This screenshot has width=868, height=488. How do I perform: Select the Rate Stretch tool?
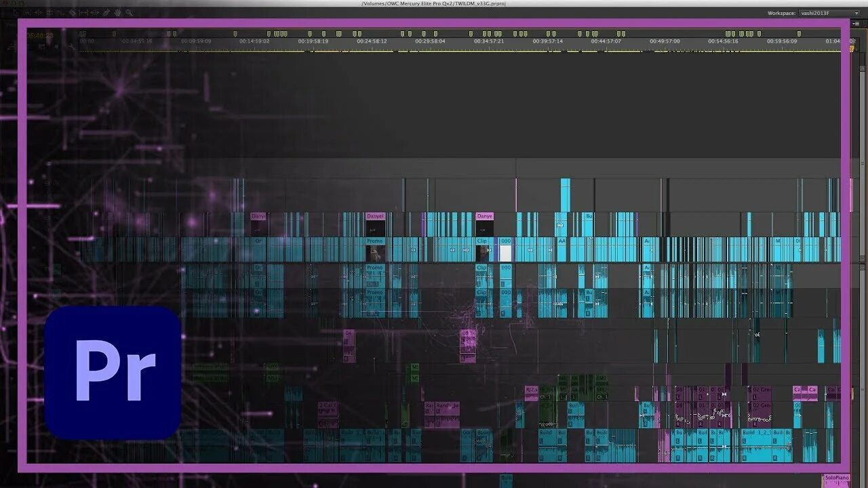coord(60,13)
